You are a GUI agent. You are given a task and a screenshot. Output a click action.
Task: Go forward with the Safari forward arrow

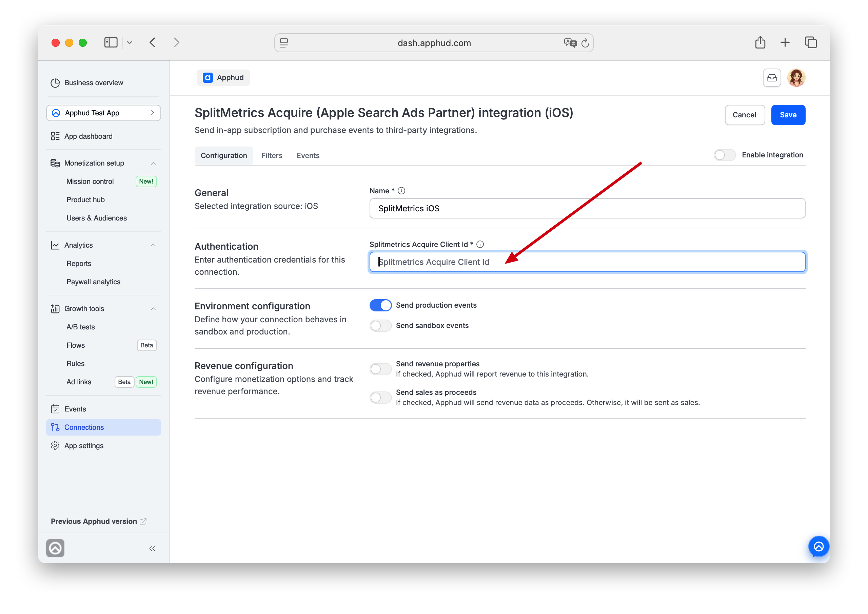[177, 42]
